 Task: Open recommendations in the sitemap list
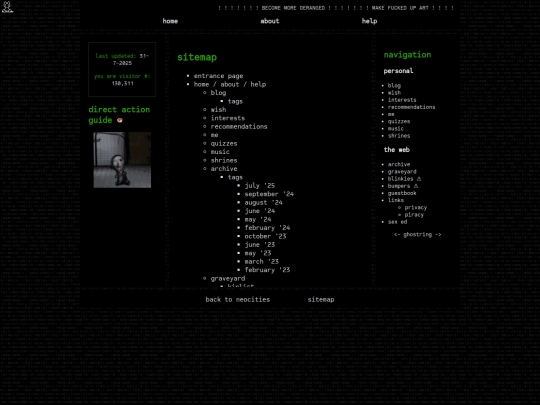coord(239,126)
